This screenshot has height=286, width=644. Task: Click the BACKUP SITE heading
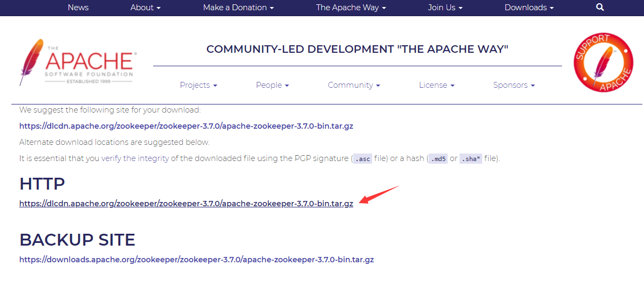(x=77, y=240)
